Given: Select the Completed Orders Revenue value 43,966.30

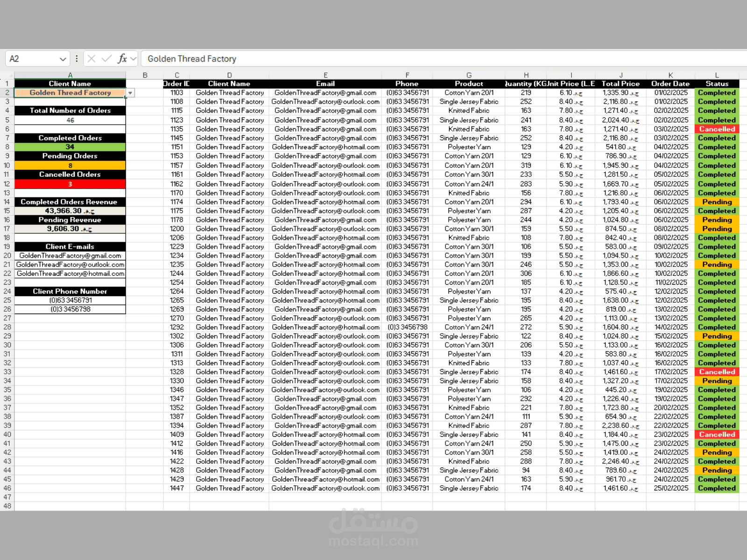Looking at the screenshot, I should point(70,211).
